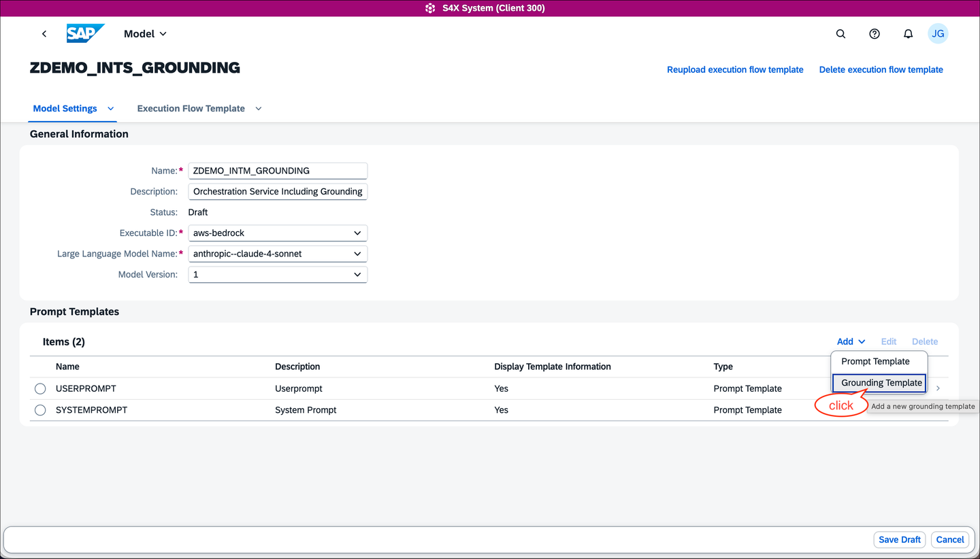Click the Description column header
The width and height of the screenshot is (980, 559).
click(297, 367)
